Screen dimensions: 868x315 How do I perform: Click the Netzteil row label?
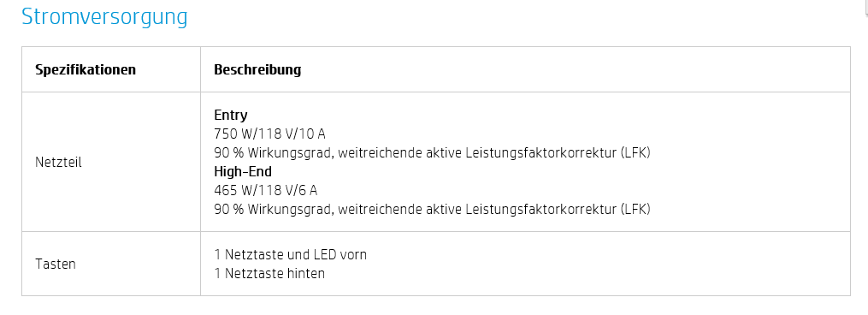click(x=59, y=163)
